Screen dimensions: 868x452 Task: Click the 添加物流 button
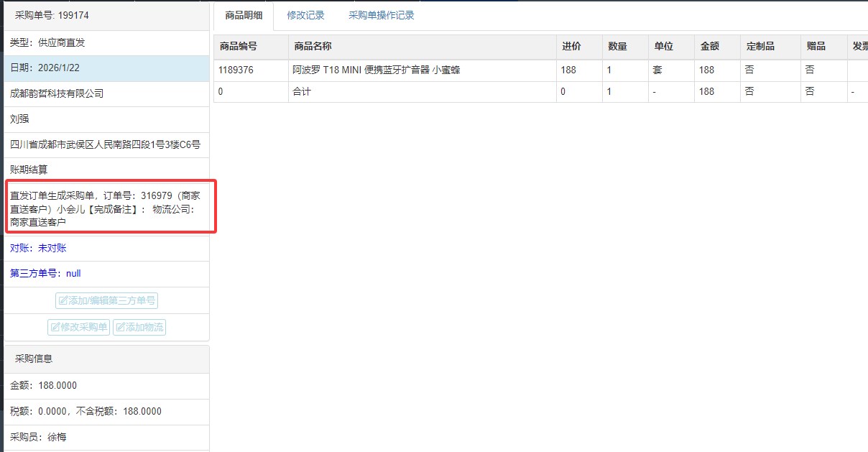[x=139, y=328]
